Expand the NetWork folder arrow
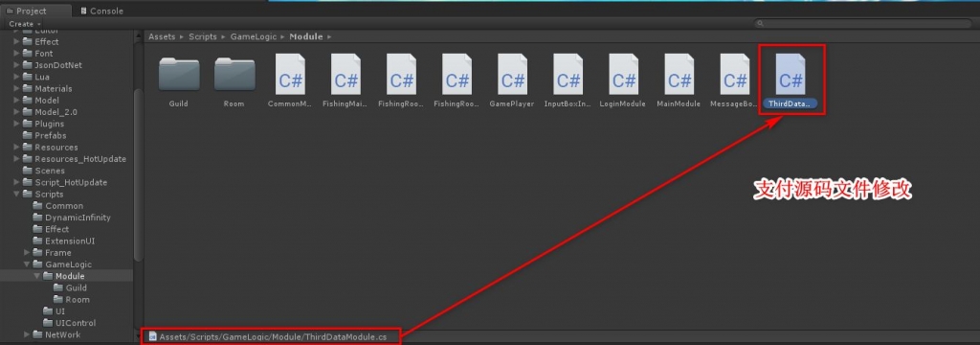This screenshot has width=980, height=345. point(27,335)
